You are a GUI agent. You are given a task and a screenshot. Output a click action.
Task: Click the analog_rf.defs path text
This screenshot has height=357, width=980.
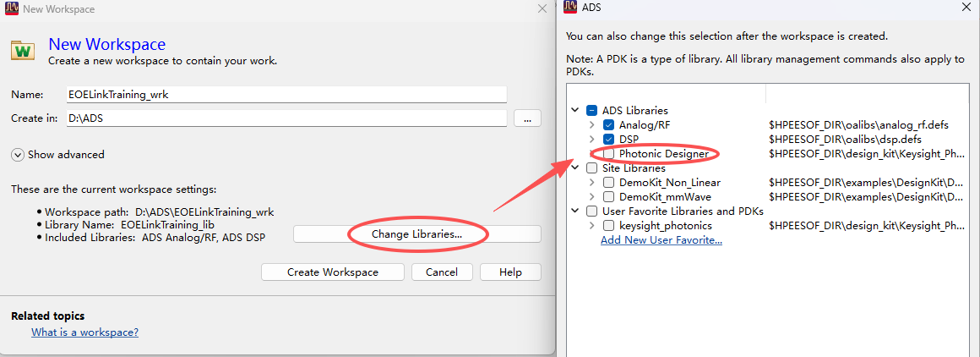coord(858,124)
